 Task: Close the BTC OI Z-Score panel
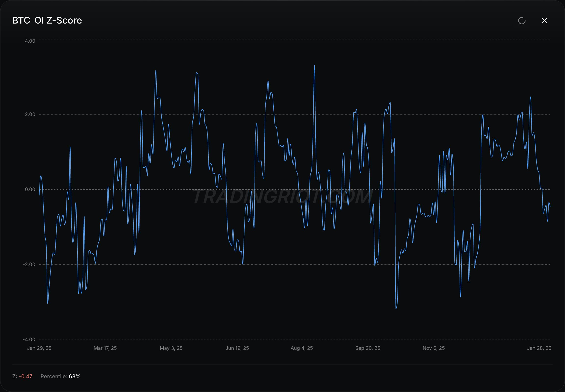pyautogui.click(x=544, y=21)
